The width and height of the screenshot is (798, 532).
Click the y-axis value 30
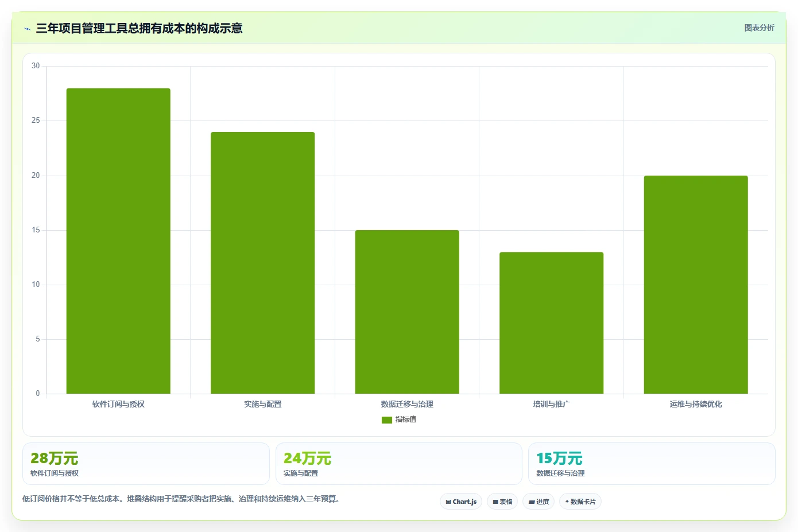(x=36, y=66)
